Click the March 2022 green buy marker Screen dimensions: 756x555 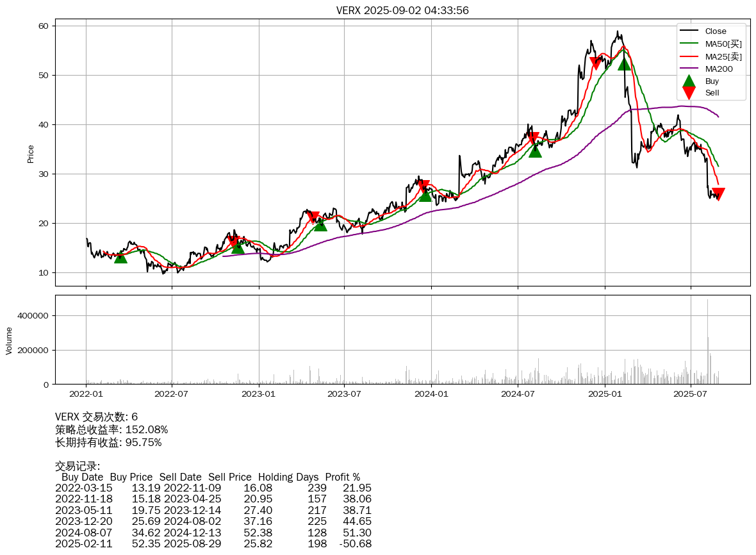(120, 257)
